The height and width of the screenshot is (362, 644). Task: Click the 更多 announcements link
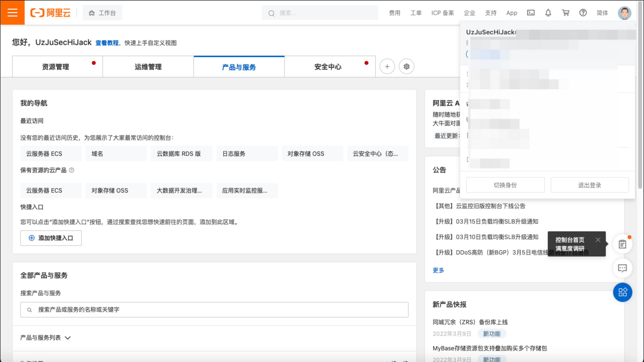tap(438, 270)
